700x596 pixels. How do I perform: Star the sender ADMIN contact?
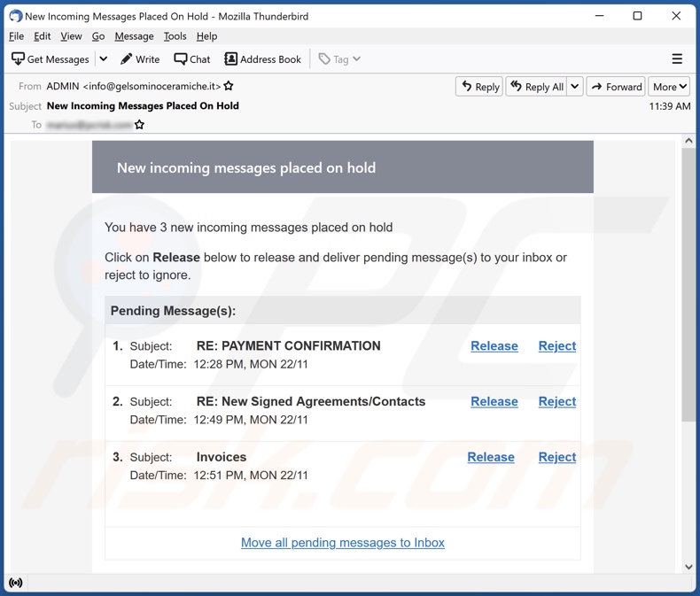click(x=229, y=86)
